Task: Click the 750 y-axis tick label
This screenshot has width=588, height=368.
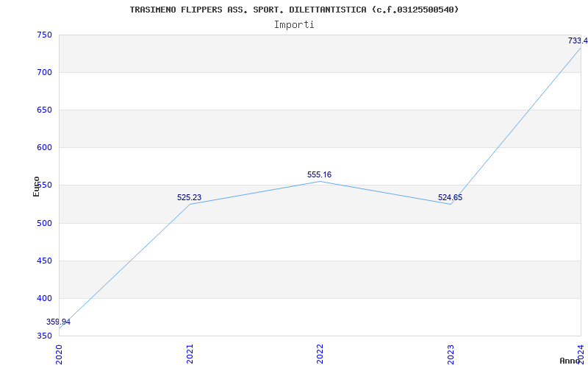Action: pos(43,35)
